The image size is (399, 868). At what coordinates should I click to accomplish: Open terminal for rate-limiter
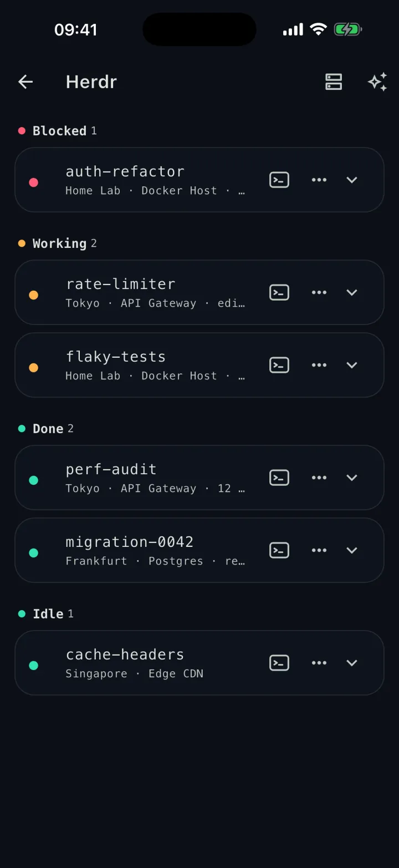click(x=279, y=292)
